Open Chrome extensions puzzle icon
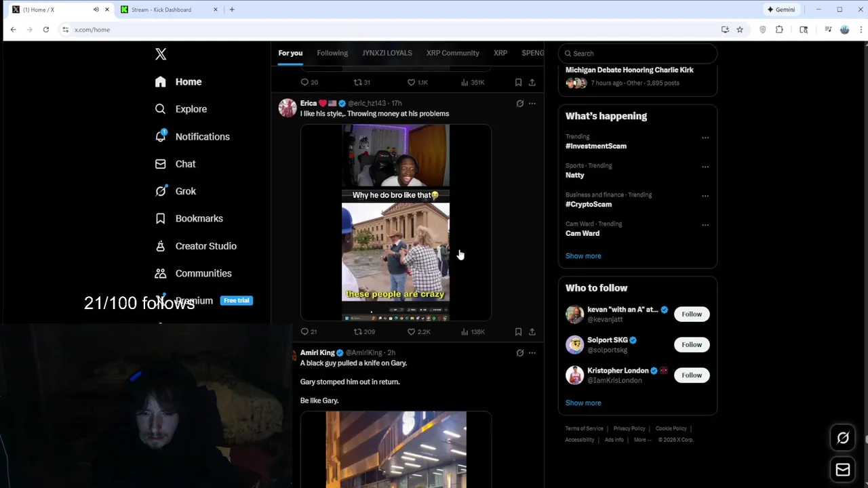Screen dimensions: 868x488 (x=779, y=30)
